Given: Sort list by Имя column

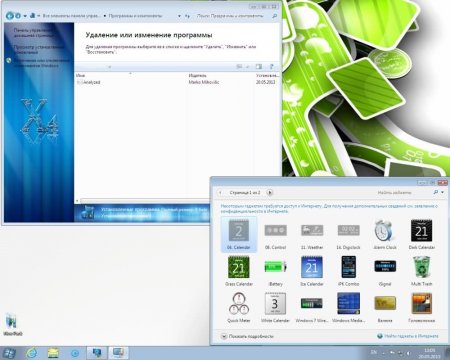Looking at the screenshot, I should click(x=131, y=76).
